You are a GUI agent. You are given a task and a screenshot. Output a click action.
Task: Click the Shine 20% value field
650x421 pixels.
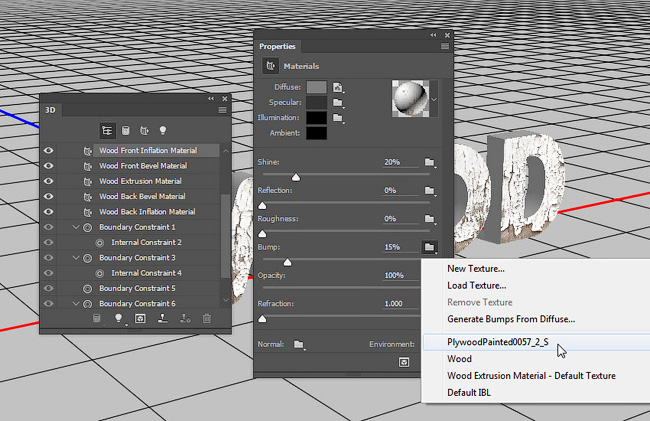tap(400, 162)
